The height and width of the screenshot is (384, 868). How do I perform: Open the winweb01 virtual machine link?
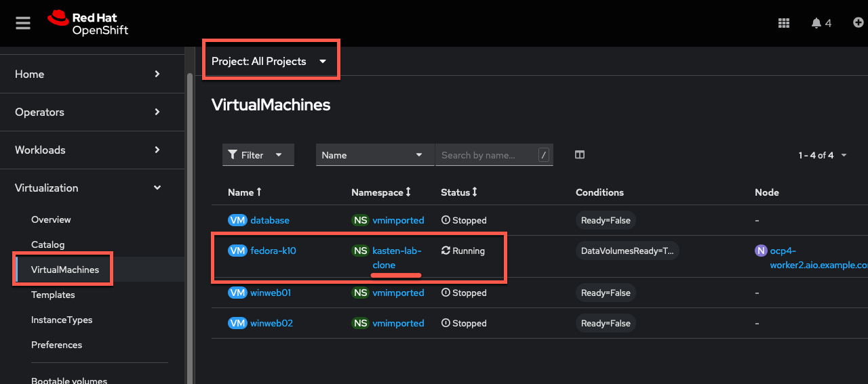[271, 293]
